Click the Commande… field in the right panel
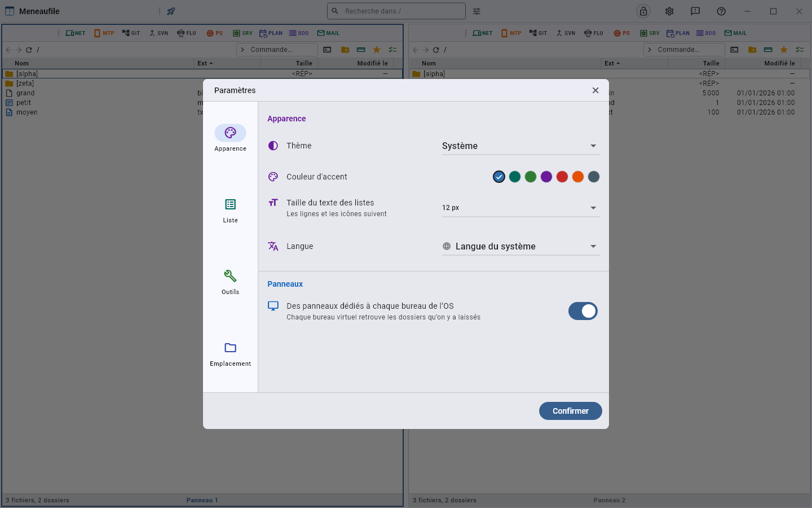 click(x=684, y=50)
